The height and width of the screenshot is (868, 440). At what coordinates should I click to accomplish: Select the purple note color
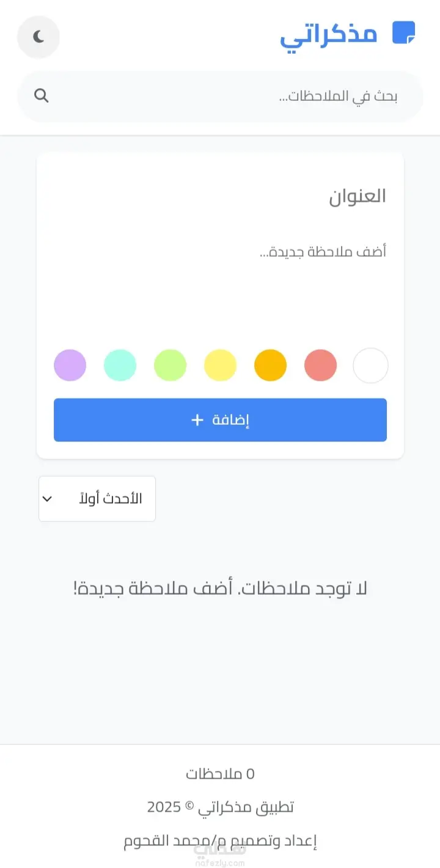point(70,366)
